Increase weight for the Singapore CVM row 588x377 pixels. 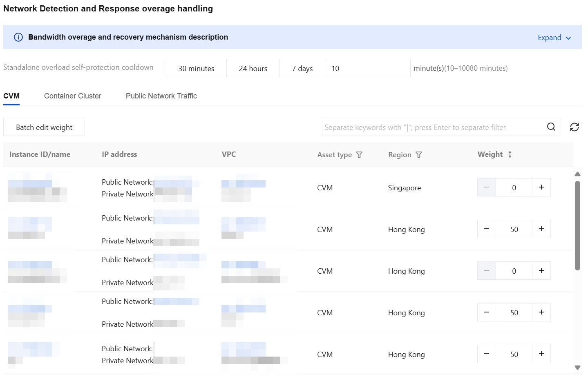tap(541, 187)
